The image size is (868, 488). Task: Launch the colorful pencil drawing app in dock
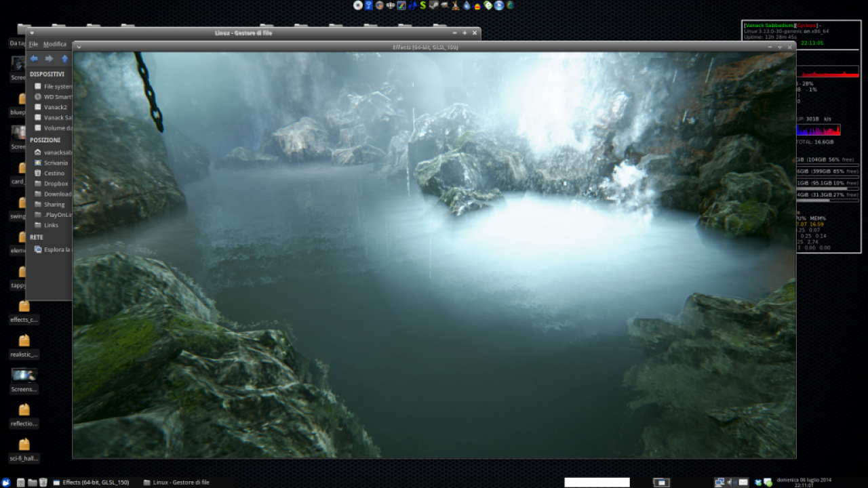point(401,5)
